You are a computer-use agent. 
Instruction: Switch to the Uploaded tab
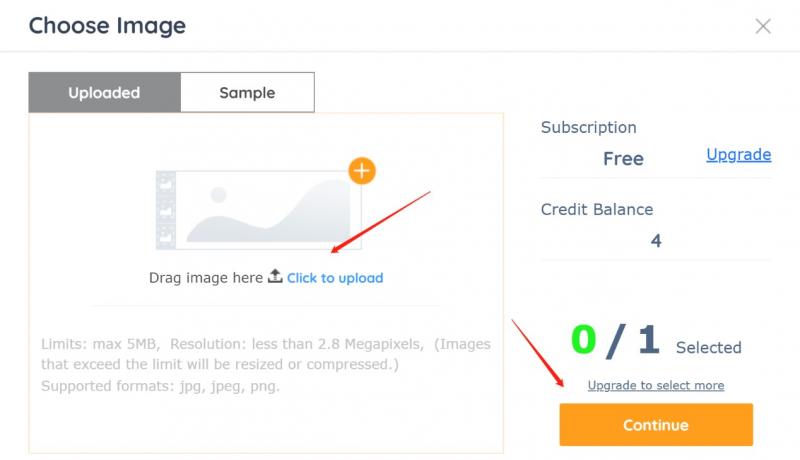[104, 92]
